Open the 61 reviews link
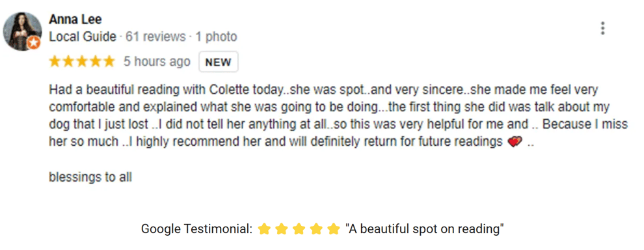 [155, 37]
